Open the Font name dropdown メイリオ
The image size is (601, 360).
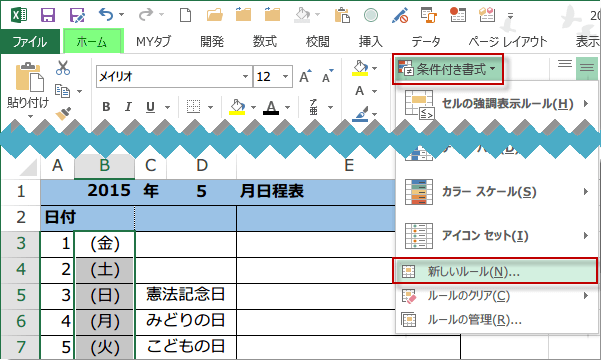245,76
